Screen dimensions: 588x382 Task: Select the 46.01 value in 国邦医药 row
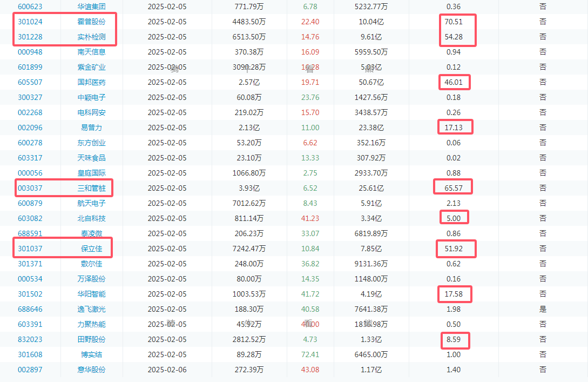pyautogui.click(x=454, y=82)
